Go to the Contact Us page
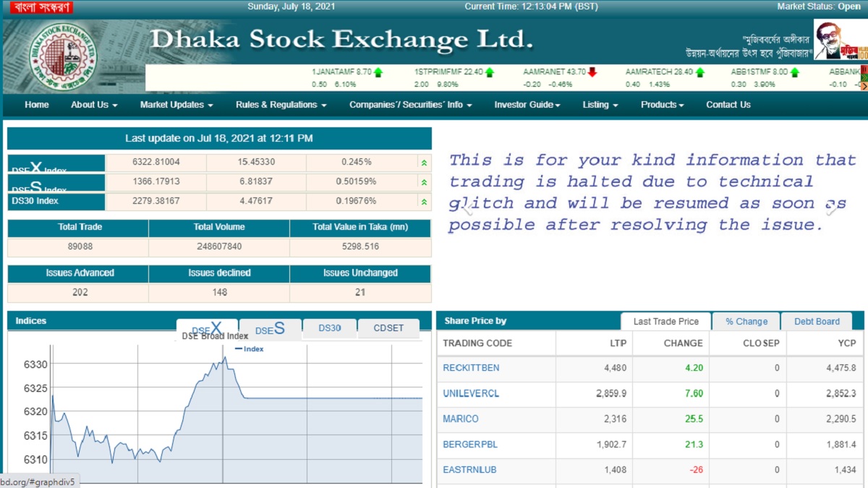Viewport: 868px width, 488px height. 728,105
